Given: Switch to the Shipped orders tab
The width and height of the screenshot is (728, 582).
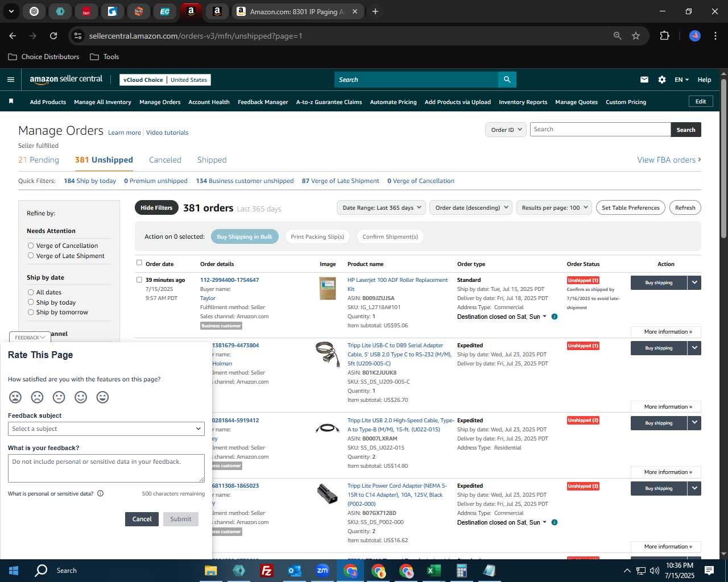Looking at the screenshot, I should (212, 160).
